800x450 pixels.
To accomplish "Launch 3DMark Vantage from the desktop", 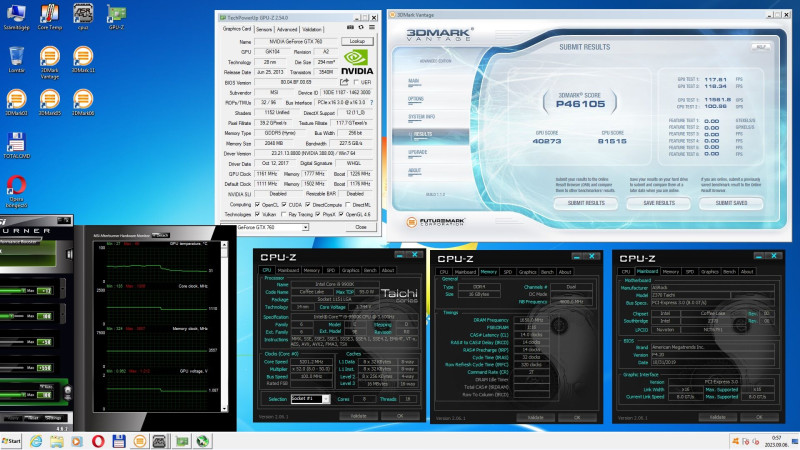I will tap(49, 62).
